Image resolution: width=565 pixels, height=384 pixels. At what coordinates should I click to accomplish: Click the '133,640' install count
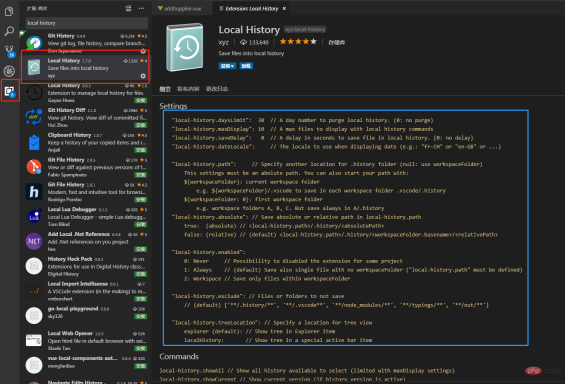(258, 43)
